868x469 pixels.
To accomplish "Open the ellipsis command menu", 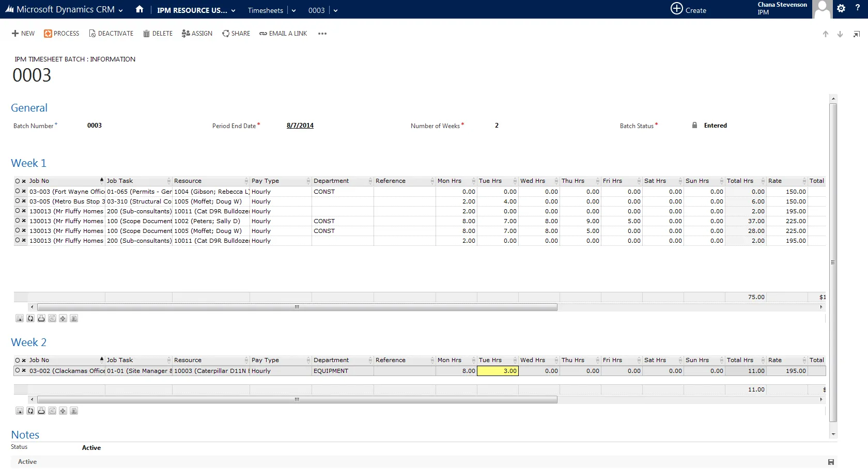I will (x=322, y=34).
